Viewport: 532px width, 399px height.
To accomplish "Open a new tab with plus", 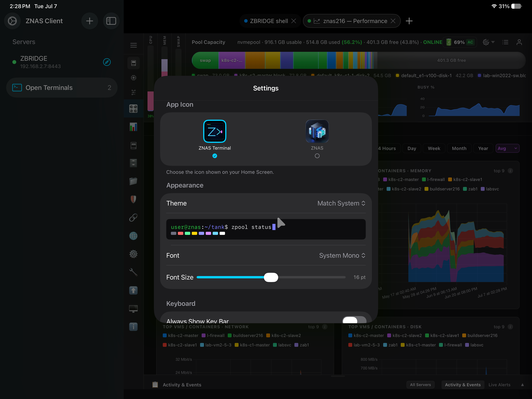I will 409,21.
